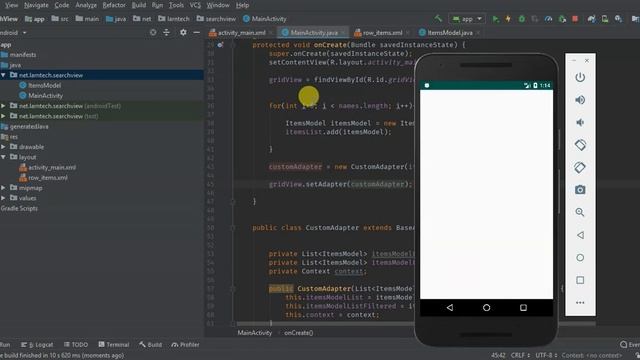Open the TODO tool window
640x360 pixels.
point(76,344)
